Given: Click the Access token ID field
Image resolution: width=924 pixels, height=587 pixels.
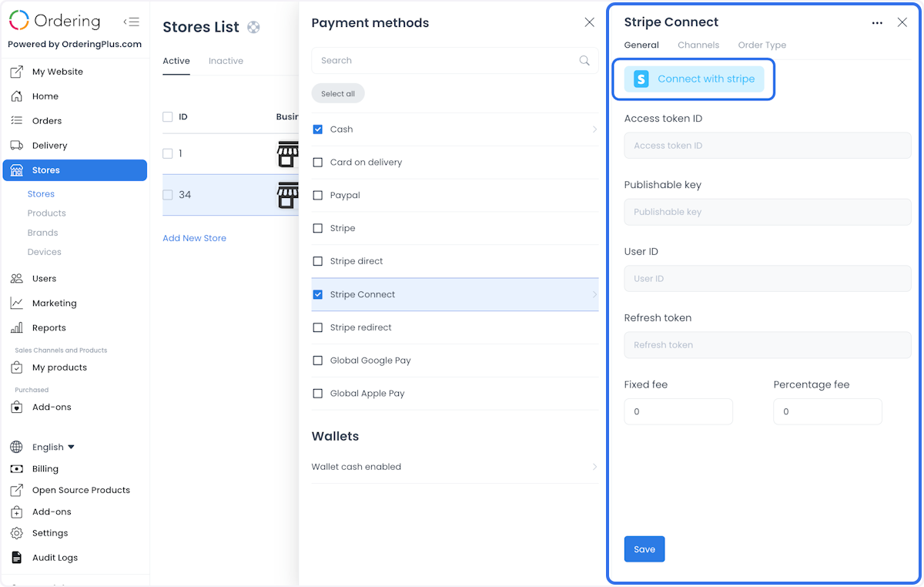Looking at the screenshot, I should point(768,146).
